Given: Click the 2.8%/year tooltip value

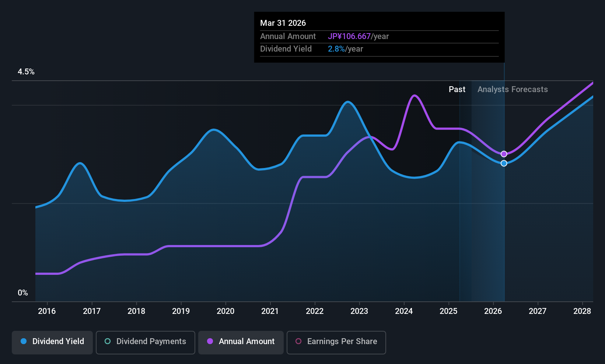Looking at the screenshot, I should pos(345,49).
